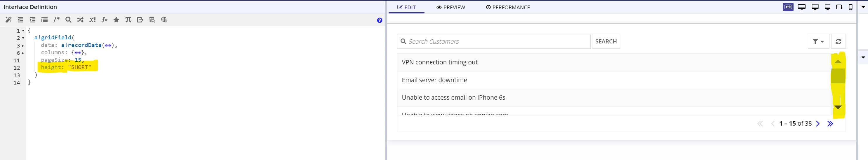Switch to the PREVIEW tab
Screen dimensions: 868x160
tap(450, 7)
